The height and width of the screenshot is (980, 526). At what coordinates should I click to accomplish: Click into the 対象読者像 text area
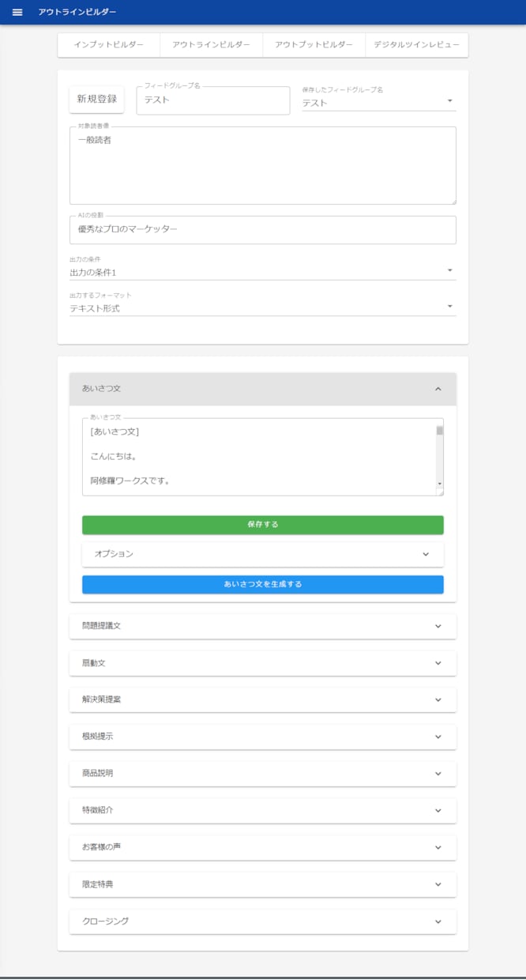[x=263, y=165]
